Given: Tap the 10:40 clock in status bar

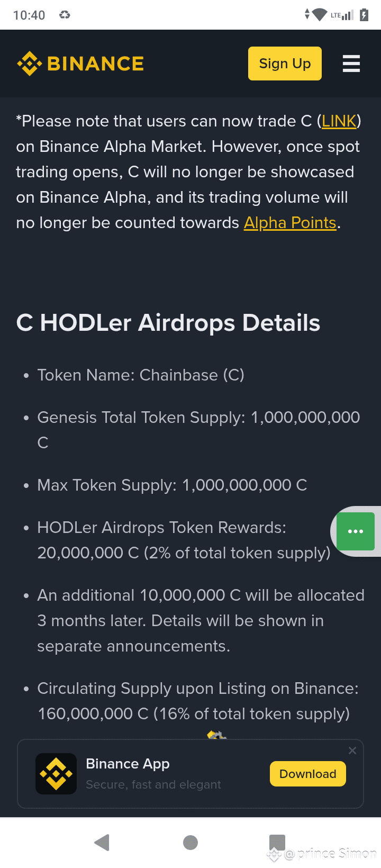Looking at the screenshot, I should click(29, 15).
